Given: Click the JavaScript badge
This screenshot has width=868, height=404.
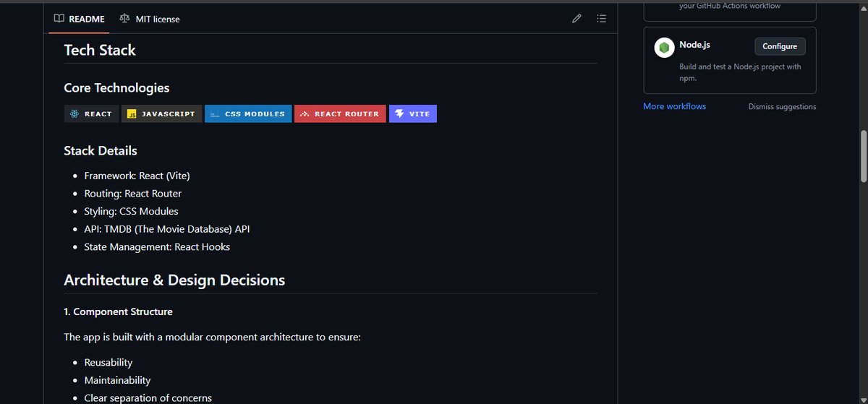Looking at the screenshot, I should (x=161, y=113).
